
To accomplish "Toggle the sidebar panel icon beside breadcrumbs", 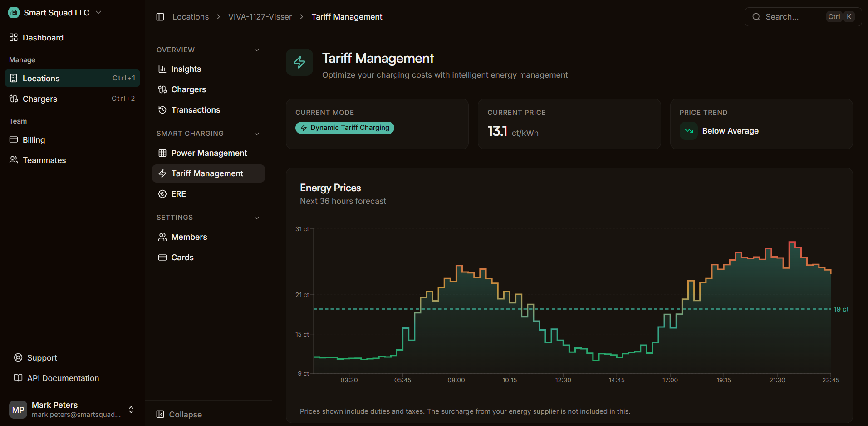I will [160, 17].
